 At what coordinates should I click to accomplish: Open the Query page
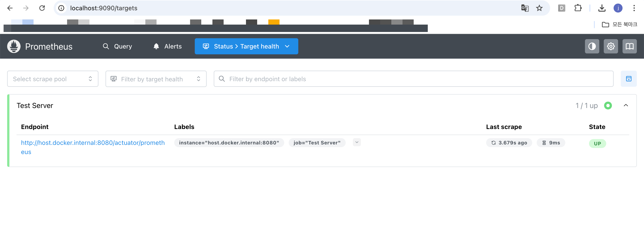pos(117,46)
